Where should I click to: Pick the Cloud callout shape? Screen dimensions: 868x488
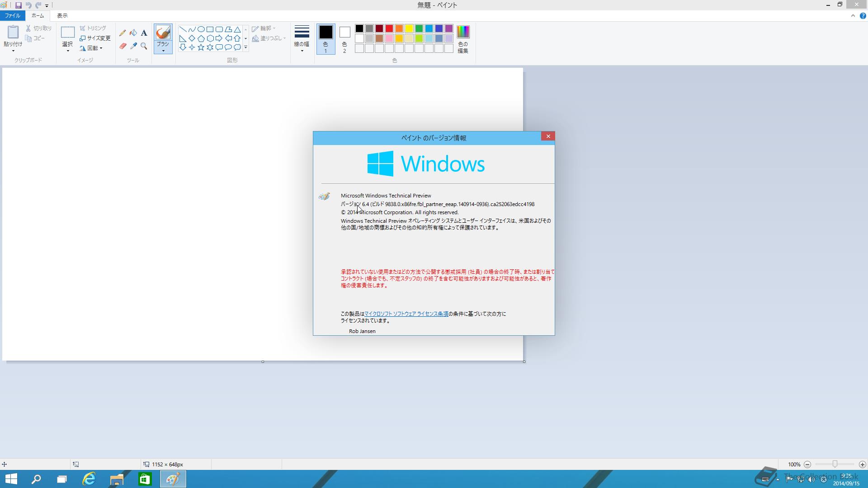tap(237, 47)
